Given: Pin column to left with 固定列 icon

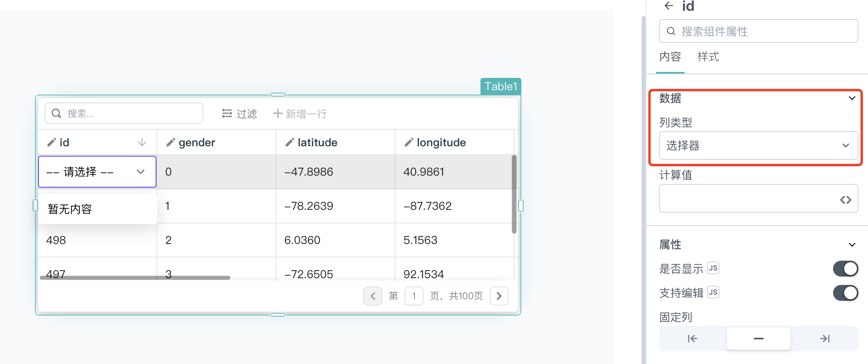Looking at the screenshot, I should [x=692, y=339].
